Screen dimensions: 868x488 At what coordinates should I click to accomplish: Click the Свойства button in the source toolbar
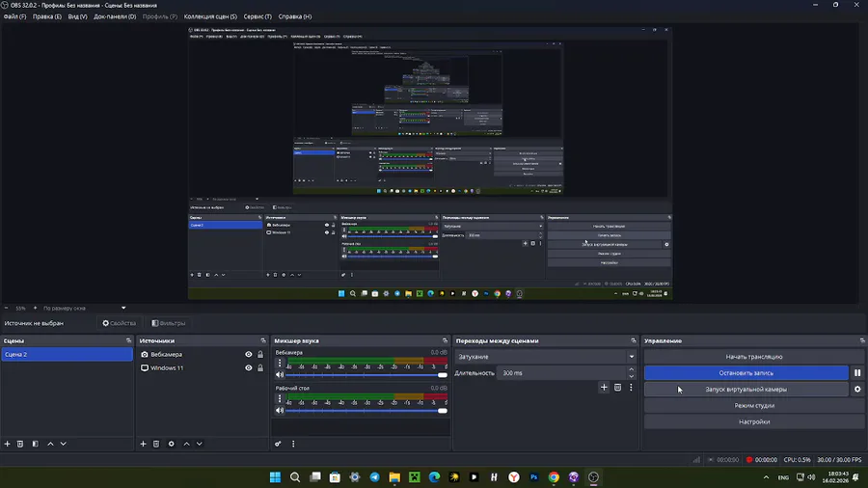pos(119,323)
